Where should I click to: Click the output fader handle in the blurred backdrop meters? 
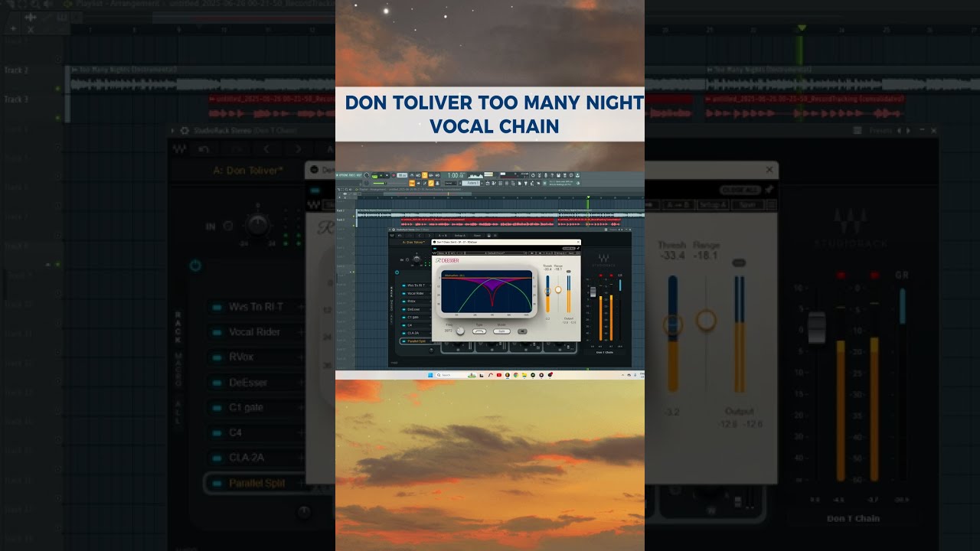click(x=817, y=328)
